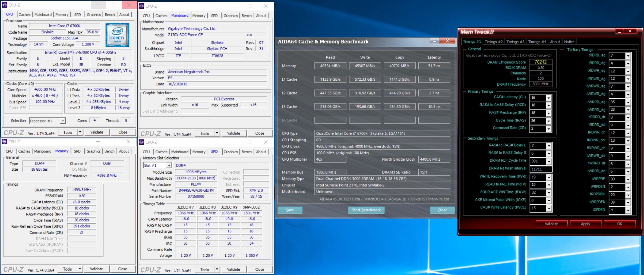This screenshot has width=644, height=275.
Task: Click the Close button in the CPU-Z Memory window
Action: 122,269
